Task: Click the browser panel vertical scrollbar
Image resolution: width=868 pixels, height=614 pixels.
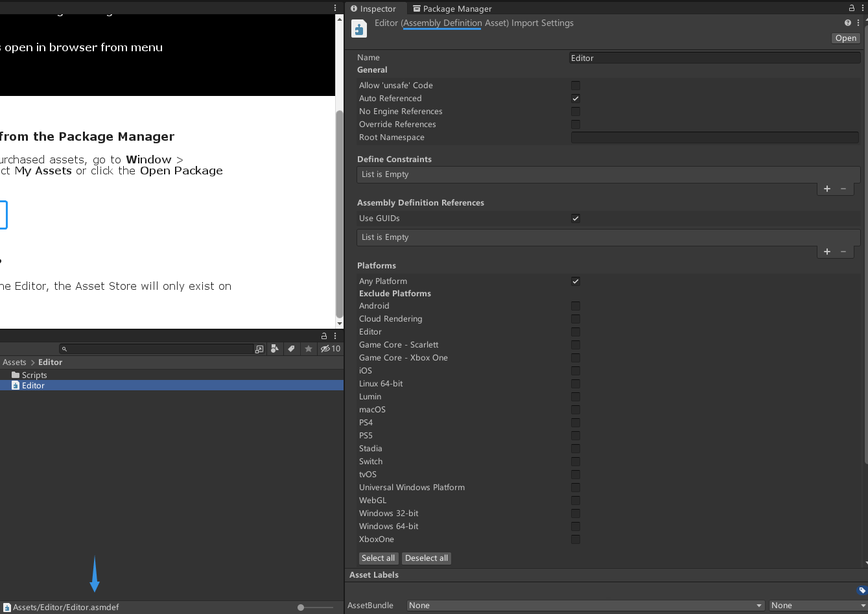Action: point(339,214)
